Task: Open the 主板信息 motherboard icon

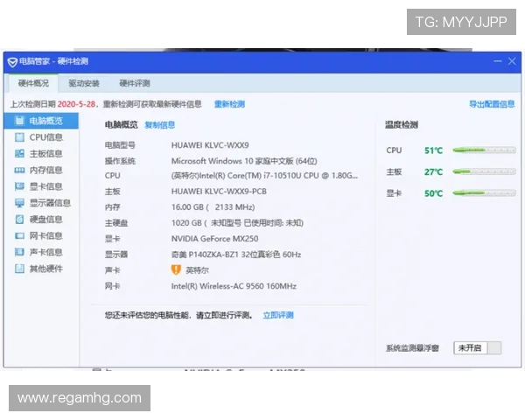Action: click(20, 153)
